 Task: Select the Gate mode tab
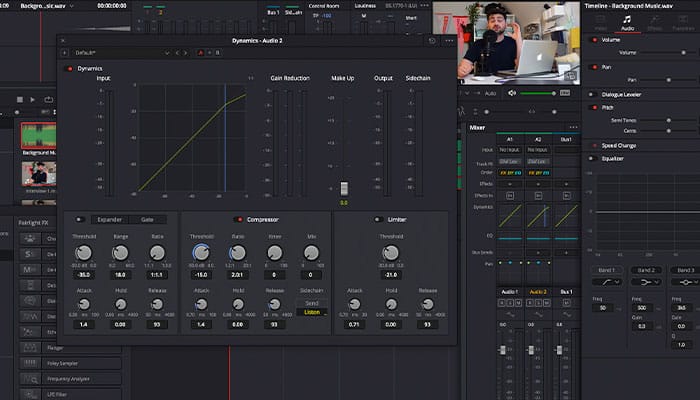147,220
